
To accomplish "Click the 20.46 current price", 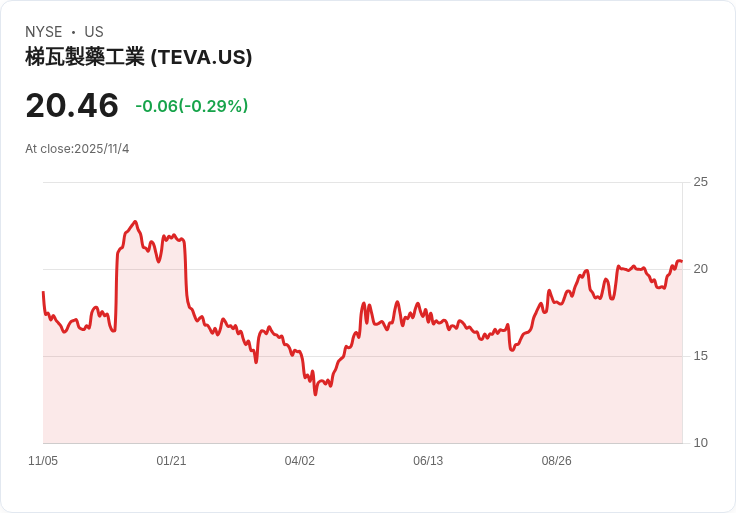I will [72, 105].
